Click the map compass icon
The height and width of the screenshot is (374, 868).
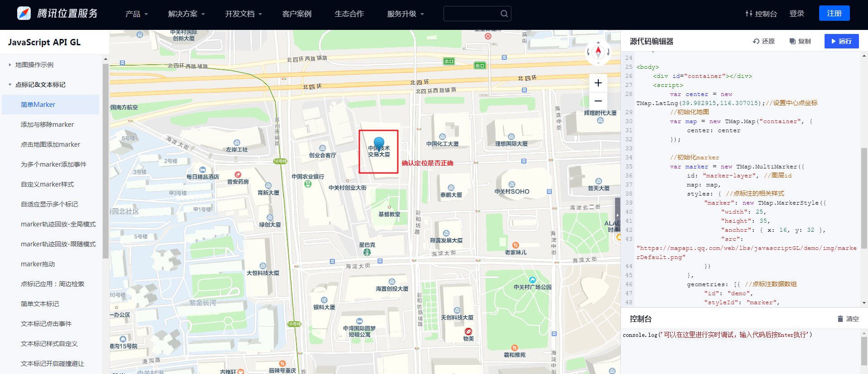tap(598, 52)
